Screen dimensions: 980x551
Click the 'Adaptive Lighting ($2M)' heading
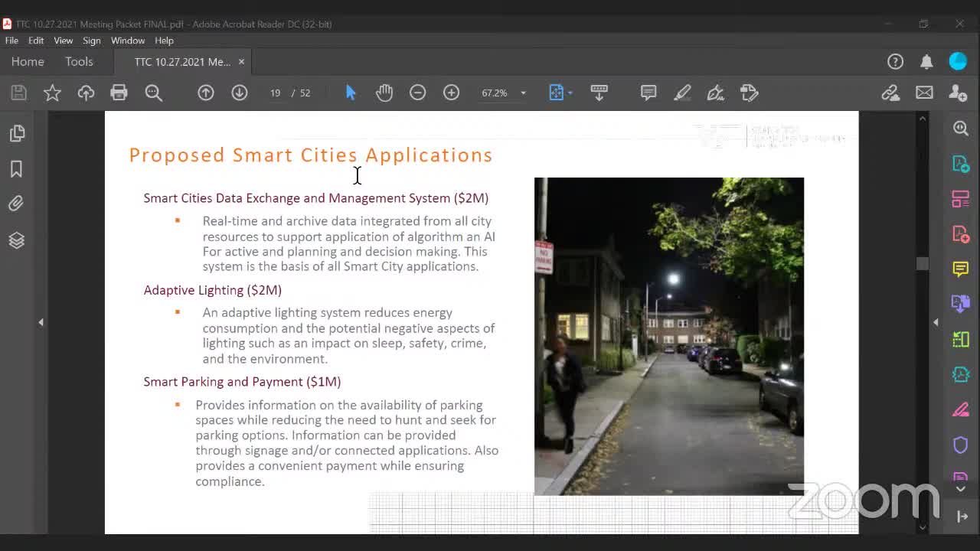pos(213,290)
